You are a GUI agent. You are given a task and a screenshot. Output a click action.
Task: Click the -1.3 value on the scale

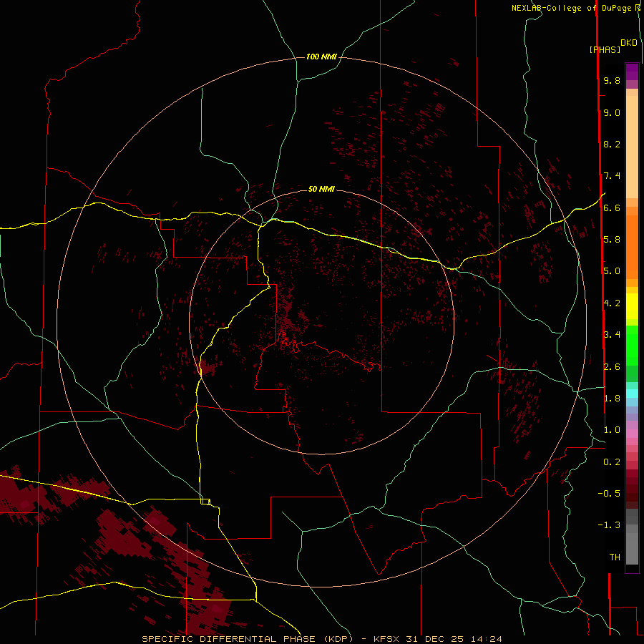(x=609, y=525)
